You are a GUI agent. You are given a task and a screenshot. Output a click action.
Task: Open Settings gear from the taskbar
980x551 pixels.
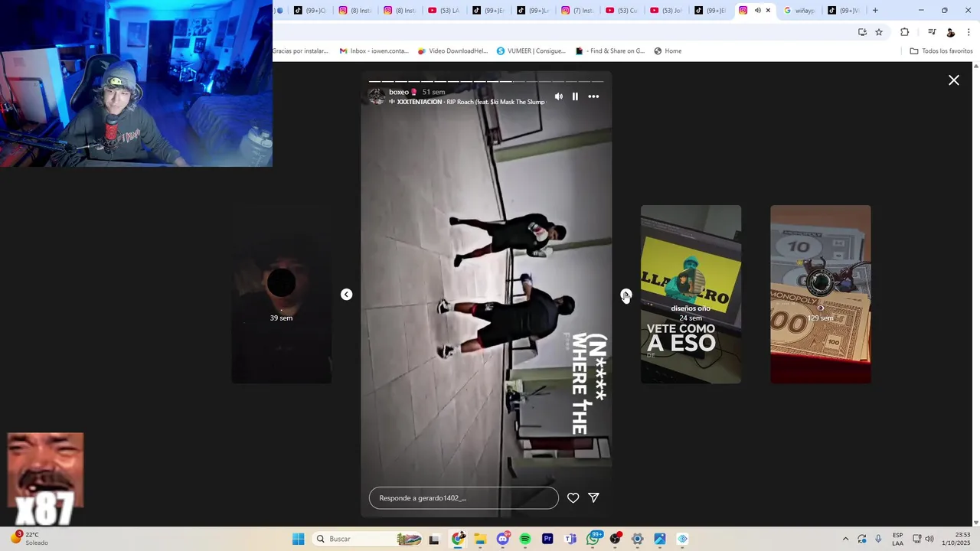pyautogui.click(x=637, y=539)
